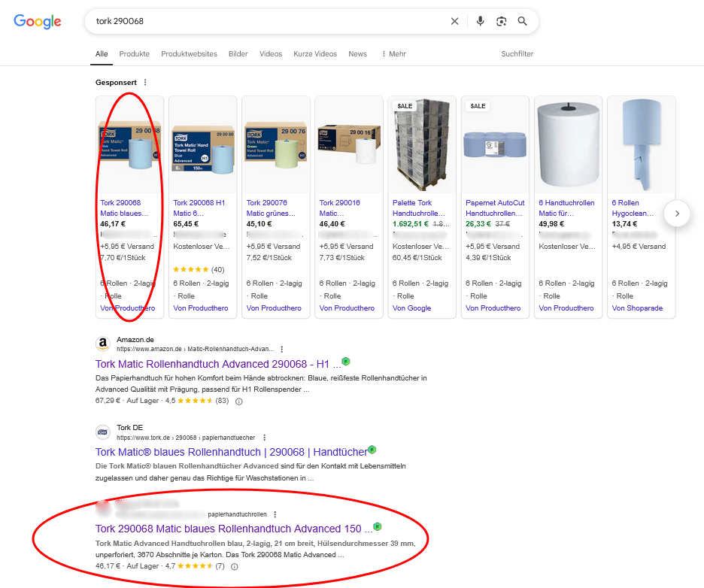704x588 pixels.
Task: Open the options dots next to Gesponsert
Action: (x=145, y=82)
